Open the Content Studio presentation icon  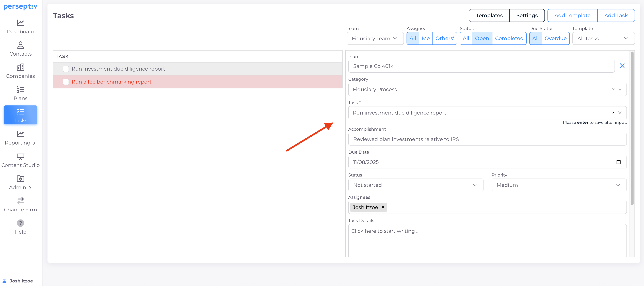pos(21,156)
